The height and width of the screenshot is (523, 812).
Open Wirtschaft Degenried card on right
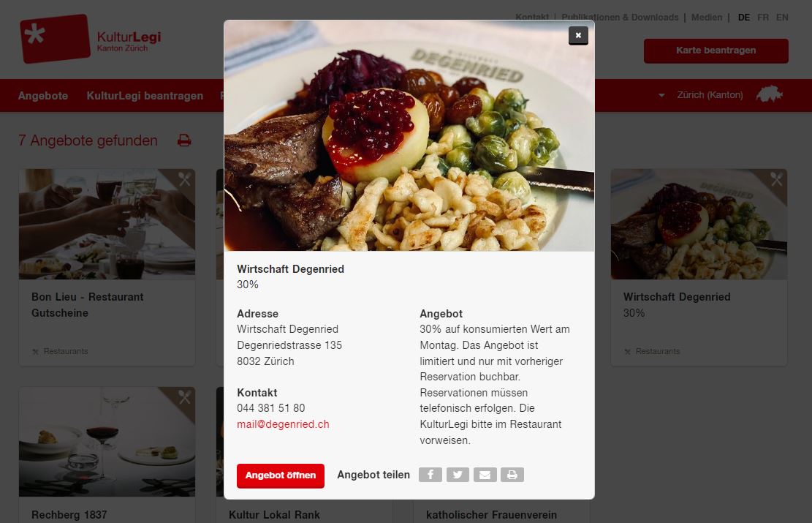coord(699,267)
